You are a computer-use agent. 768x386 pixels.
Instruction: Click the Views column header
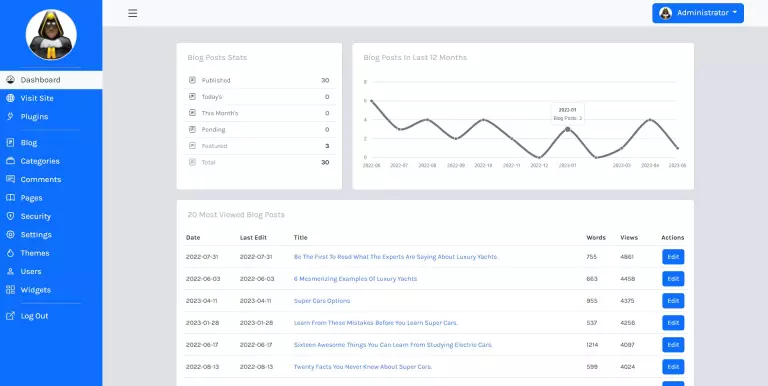click(629, 238)
